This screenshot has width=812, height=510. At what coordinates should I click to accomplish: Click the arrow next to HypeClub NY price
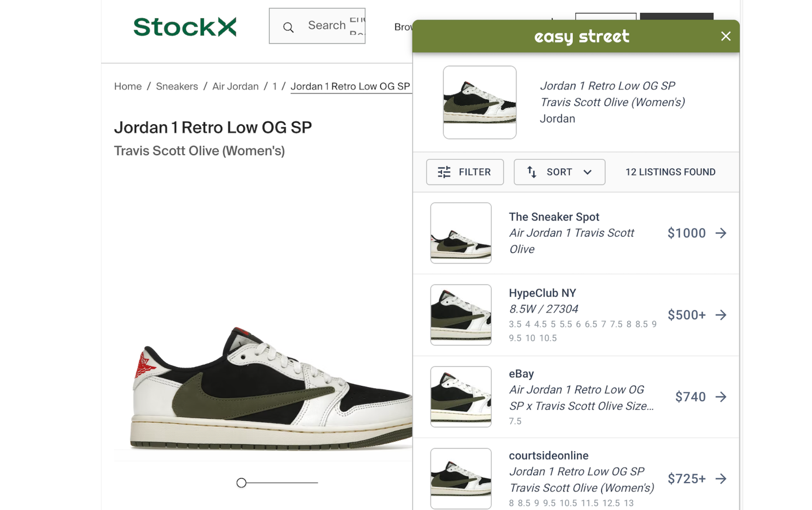click(721, 315)
